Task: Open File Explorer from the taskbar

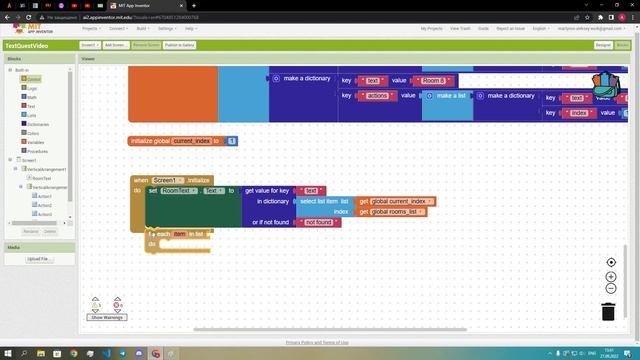Action: point(41,353)
